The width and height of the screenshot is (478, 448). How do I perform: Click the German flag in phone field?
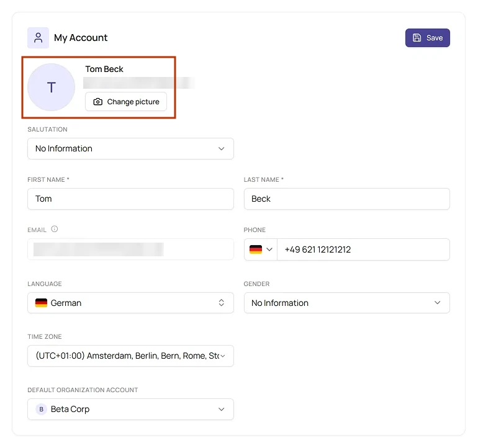(x=256, y=249)
